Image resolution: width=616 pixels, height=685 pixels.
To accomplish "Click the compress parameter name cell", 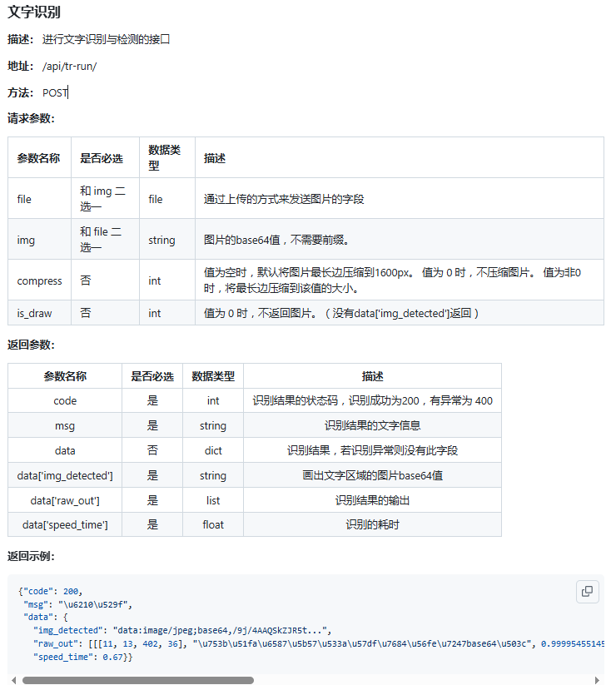I will (39, 280).
